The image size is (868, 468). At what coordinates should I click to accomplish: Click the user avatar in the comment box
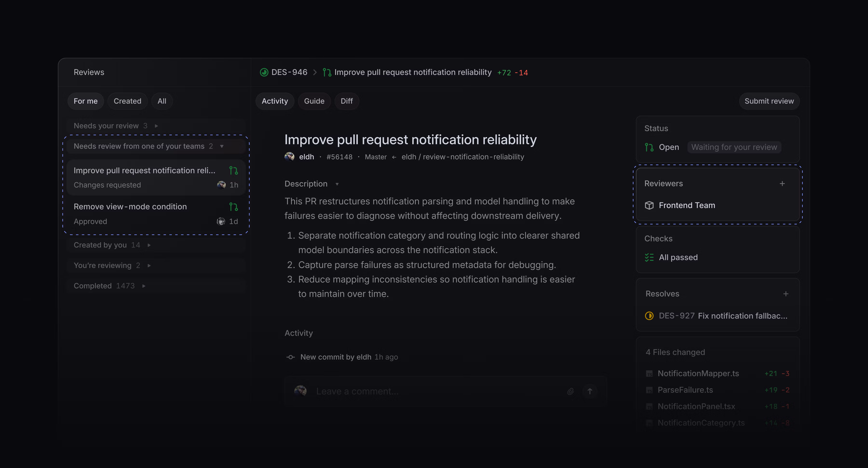pyautogui.click(x=300, y=391)
